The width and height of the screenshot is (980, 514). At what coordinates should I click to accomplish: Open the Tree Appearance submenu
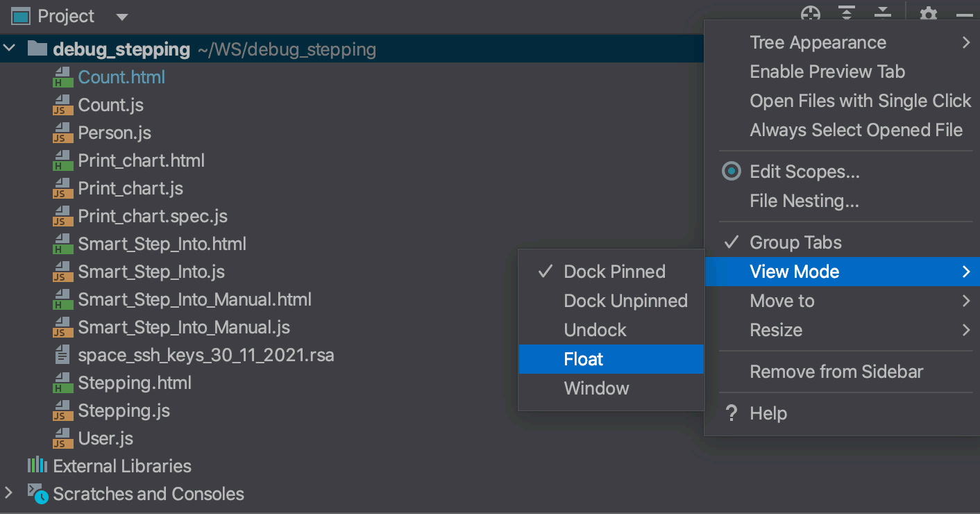click(x=818, y=42)
